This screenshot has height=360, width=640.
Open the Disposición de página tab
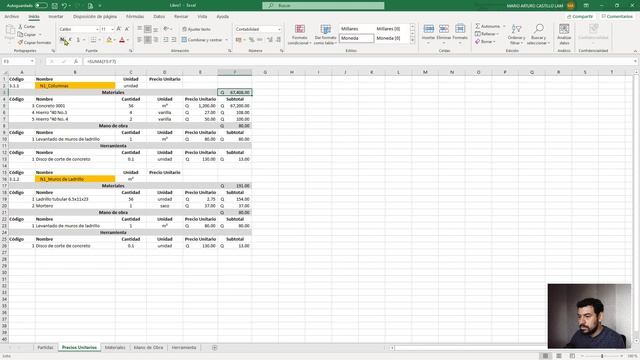[x=95, y=17]
